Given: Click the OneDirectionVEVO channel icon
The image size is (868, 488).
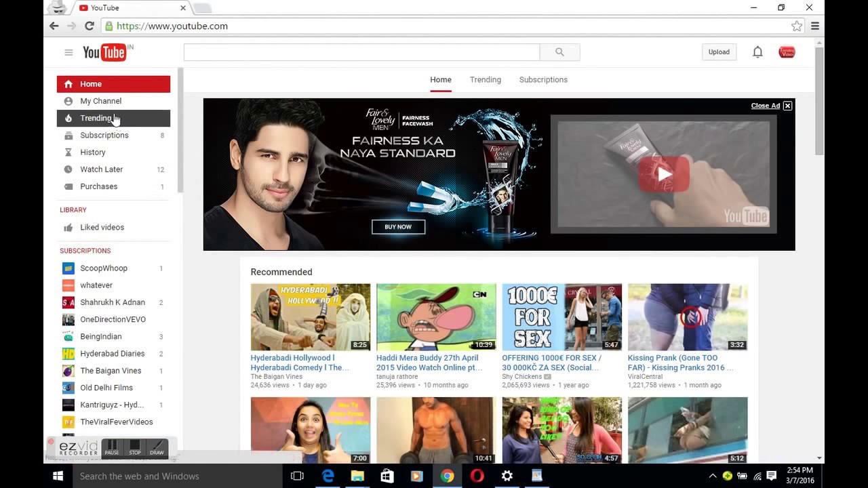Looking at the screenshot, I should point(68,319).
